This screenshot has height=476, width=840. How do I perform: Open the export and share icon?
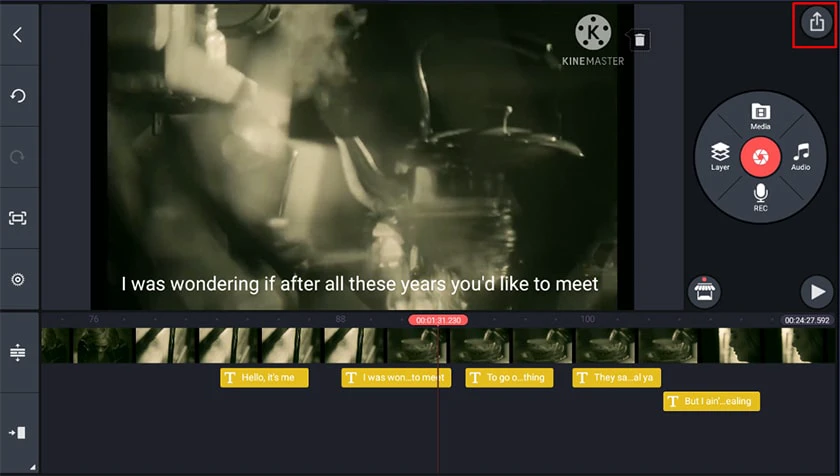(x=816, y=22)
